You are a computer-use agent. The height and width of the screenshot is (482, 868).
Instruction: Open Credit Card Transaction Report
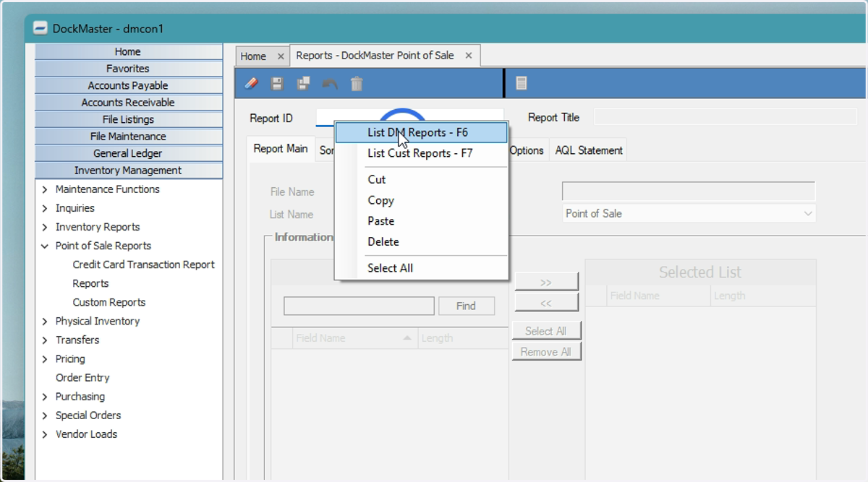pyautogui.click(x=144, y=264)
